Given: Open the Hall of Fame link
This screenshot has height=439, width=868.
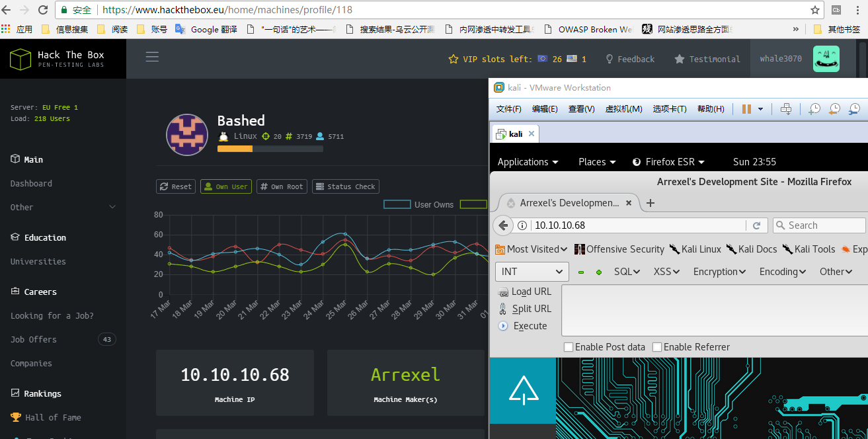Looking at the screenshot, I should click(53, 417).
